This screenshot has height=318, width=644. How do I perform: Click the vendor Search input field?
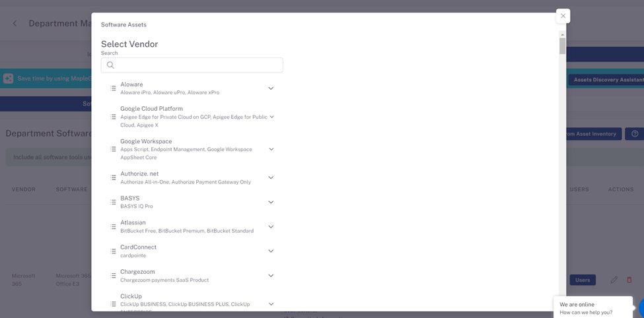pyautogui.click(x=192, y=65)
